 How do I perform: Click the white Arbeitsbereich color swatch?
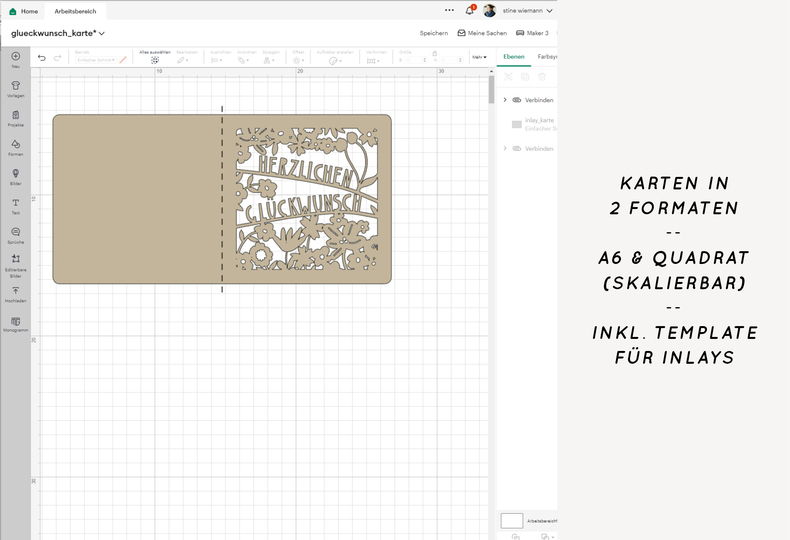point(511,521)
